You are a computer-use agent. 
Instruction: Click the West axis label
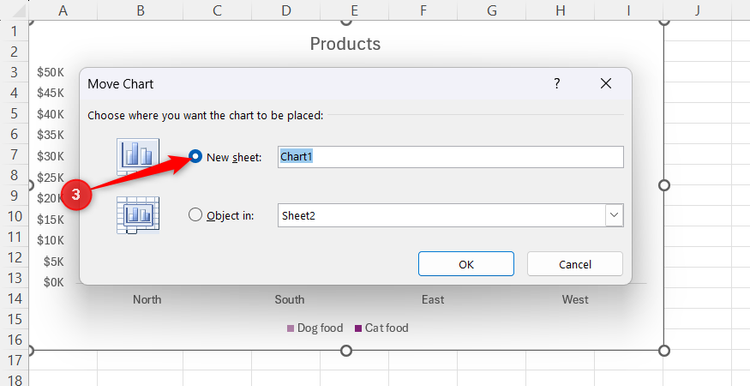point(575,299)
